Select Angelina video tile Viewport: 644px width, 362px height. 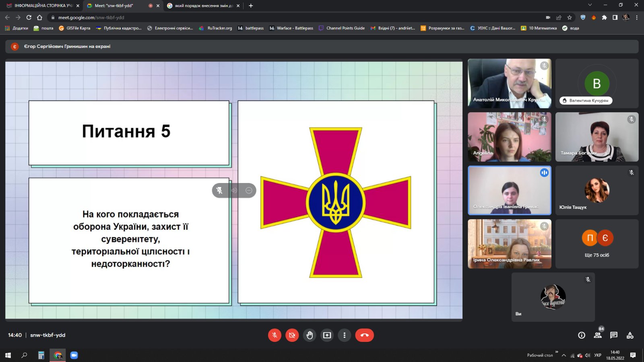pyautogui.click(x=510, y=137)
